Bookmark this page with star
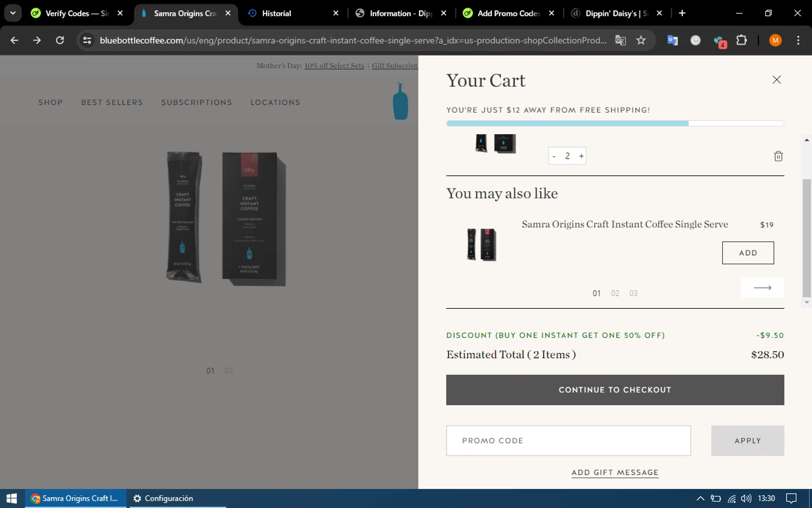Image resolution: width=812 pixels, height=508 pixels. pyautogui.click(x=641, y=40)
